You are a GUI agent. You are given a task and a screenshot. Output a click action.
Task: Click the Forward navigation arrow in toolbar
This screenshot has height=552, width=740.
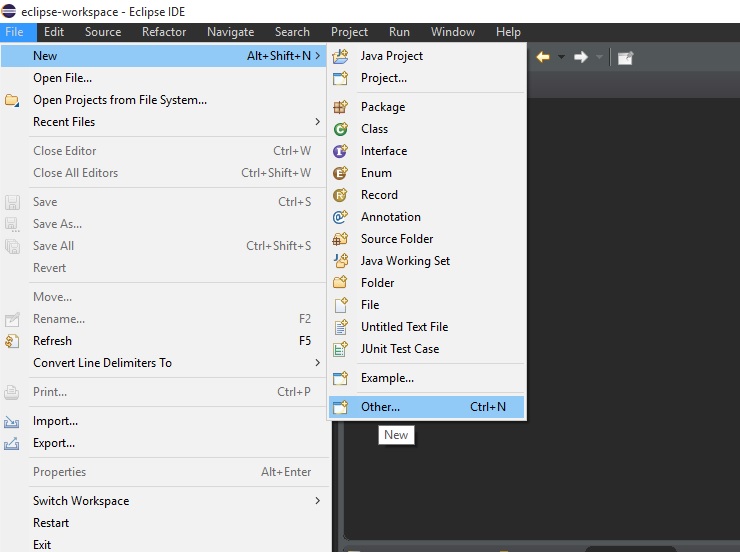[x=580, y=58]
